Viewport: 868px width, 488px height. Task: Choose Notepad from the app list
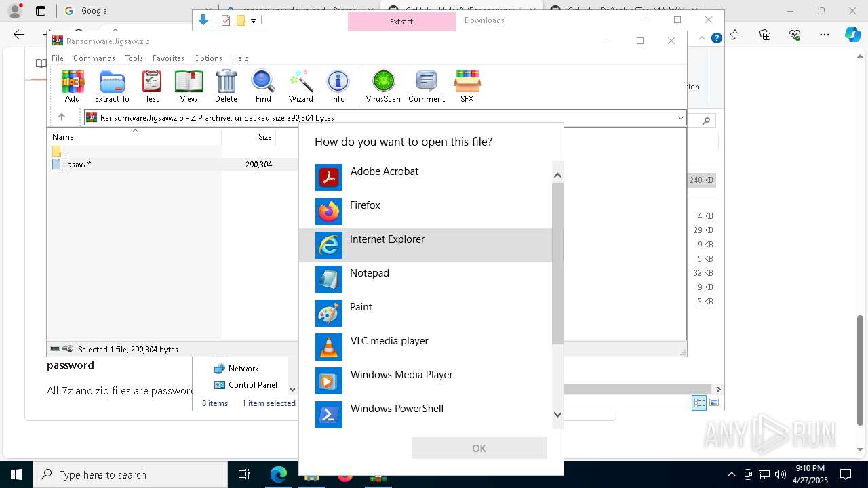click(426, 279)
